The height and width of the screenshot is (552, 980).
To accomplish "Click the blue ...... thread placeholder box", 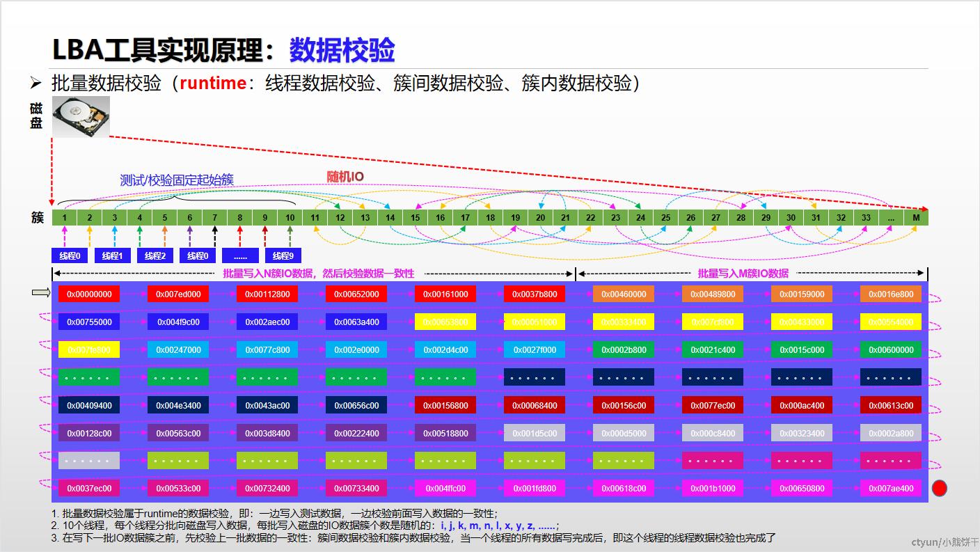I will pos(240,255).
